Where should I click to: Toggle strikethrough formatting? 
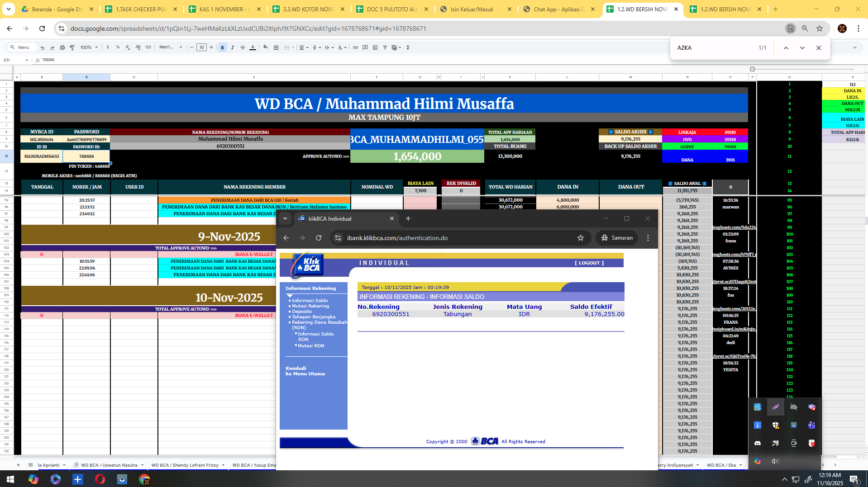click(243, 47)
